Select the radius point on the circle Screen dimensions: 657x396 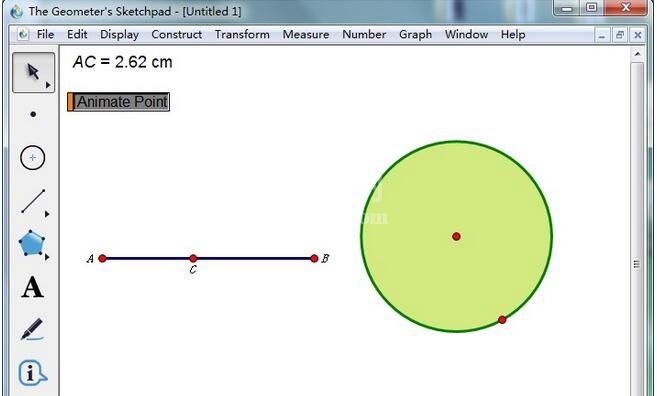[502, 320]
